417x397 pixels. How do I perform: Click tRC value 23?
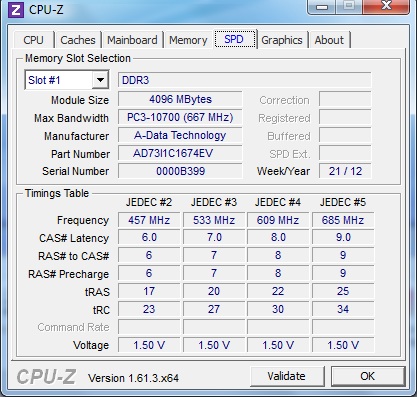click(x=149, y=309)
